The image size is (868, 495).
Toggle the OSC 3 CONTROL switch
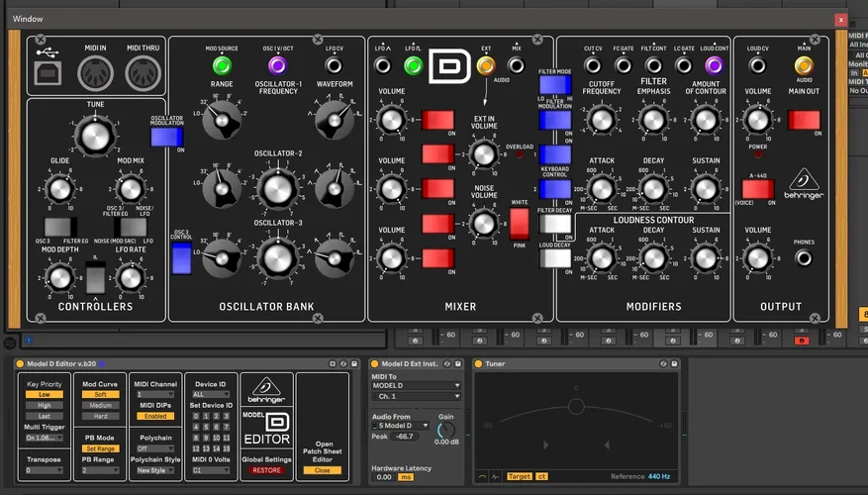coord(181,258)
